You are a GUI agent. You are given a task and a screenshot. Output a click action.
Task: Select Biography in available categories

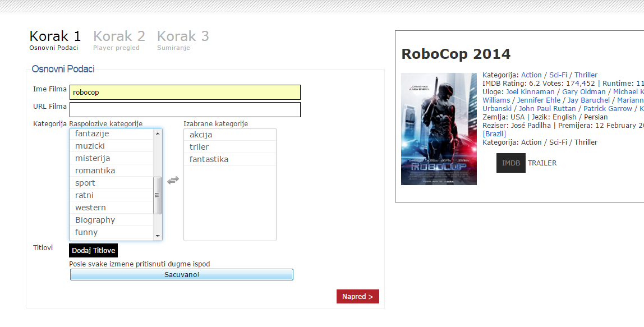111,220
